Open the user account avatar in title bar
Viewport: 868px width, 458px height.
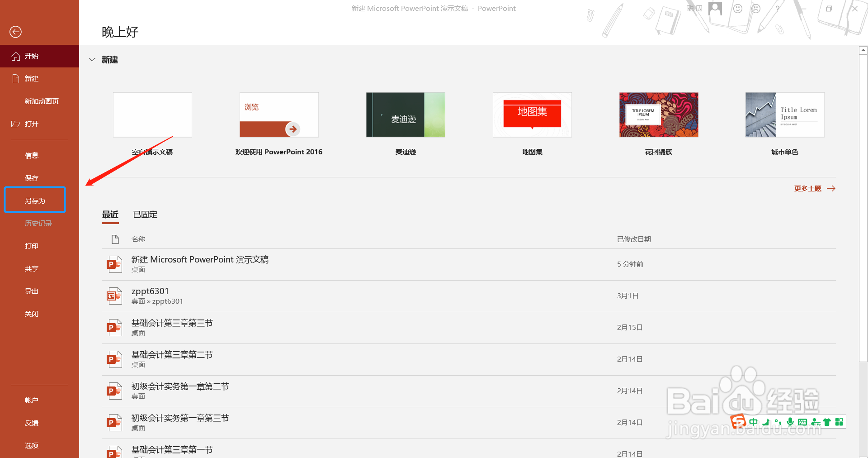coord(715,8)
